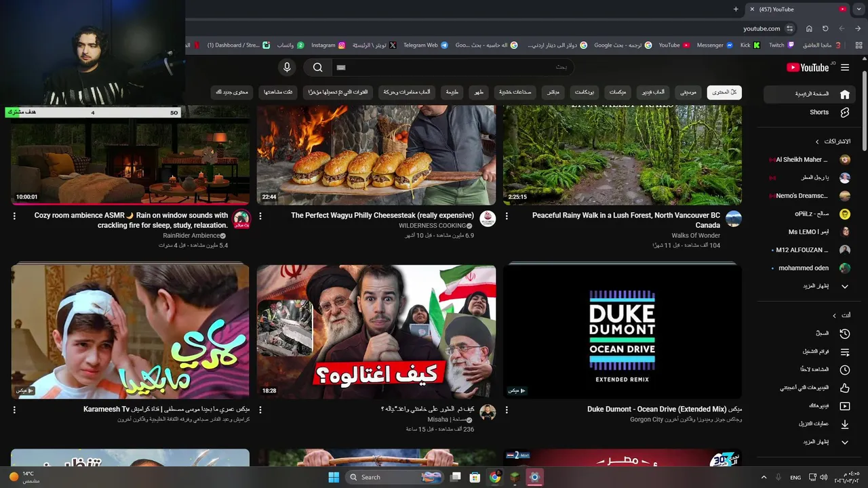
Task: Select 'طهو' Cooking filter chip
Action: [x=479, y=92]
